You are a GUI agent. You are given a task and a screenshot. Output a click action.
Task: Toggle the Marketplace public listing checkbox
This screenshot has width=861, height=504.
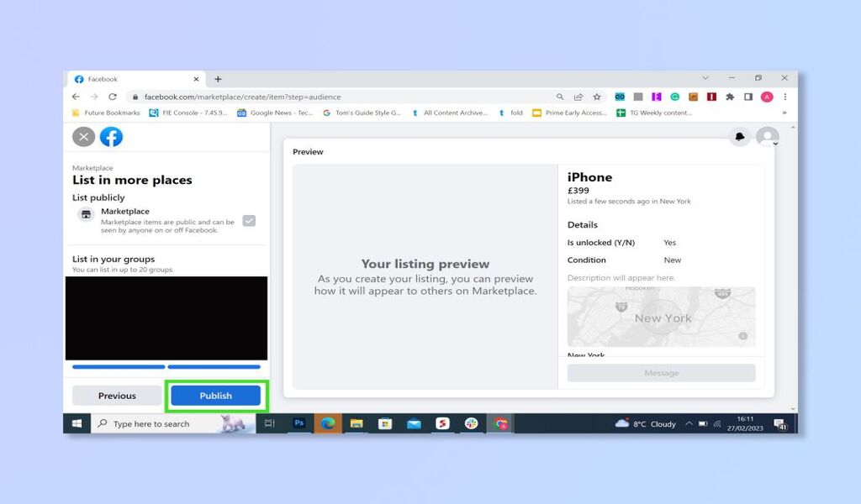coord(249,220)
